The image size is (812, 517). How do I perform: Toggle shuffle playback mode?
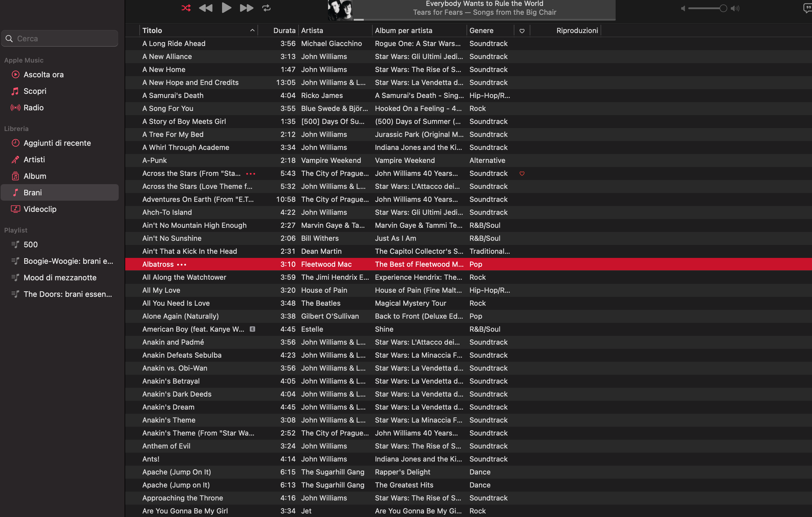point(186,8)
